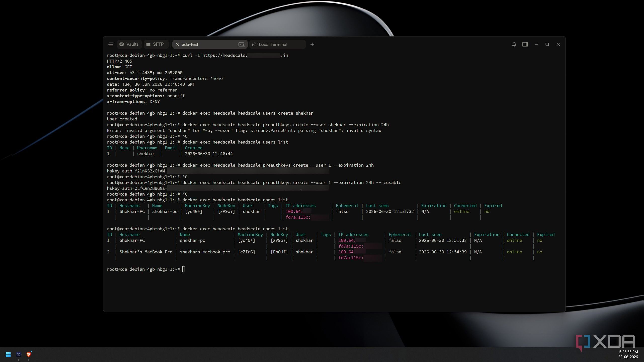Screen dimensions: 644x362
Task: Launch the Brave browser from the taskbar
Action: click(x=29, y=354)
